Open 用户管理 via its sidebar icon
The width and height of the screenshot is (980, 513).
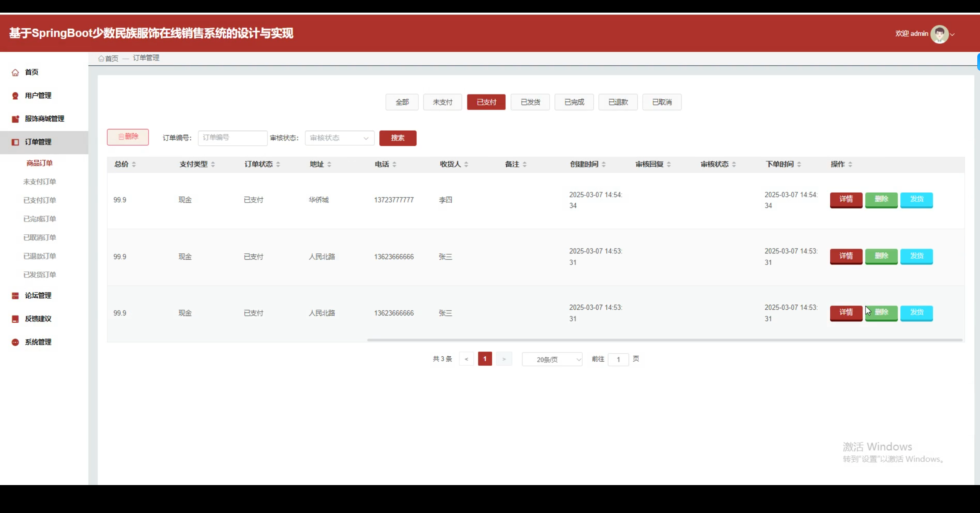point(15,96)
